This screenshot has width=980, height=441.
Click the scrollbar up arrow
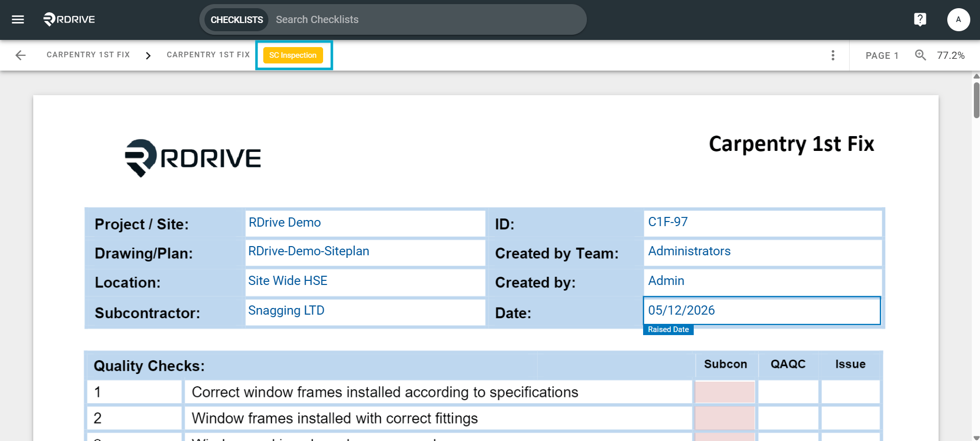976,76
